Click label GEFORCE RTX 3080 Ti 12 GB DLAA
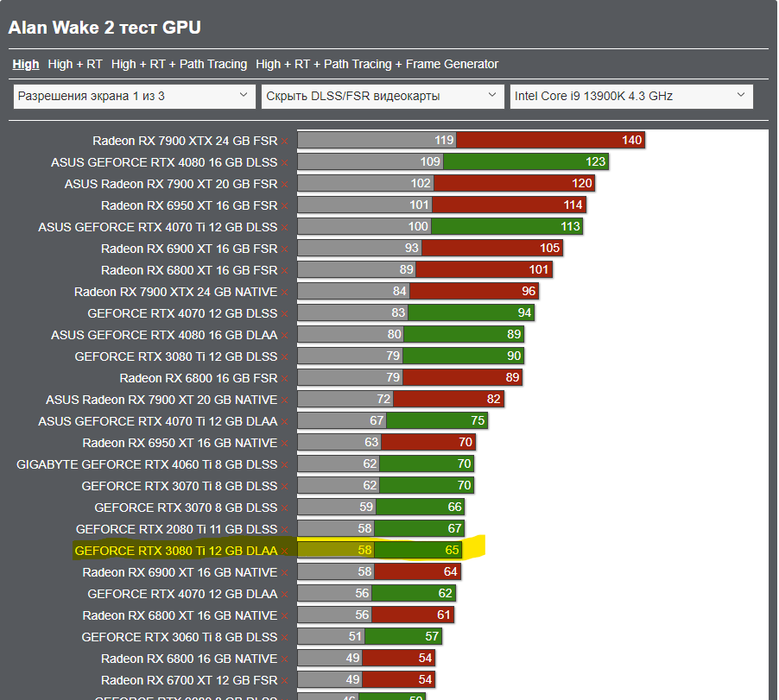779x700 pixels. (176, 551)
